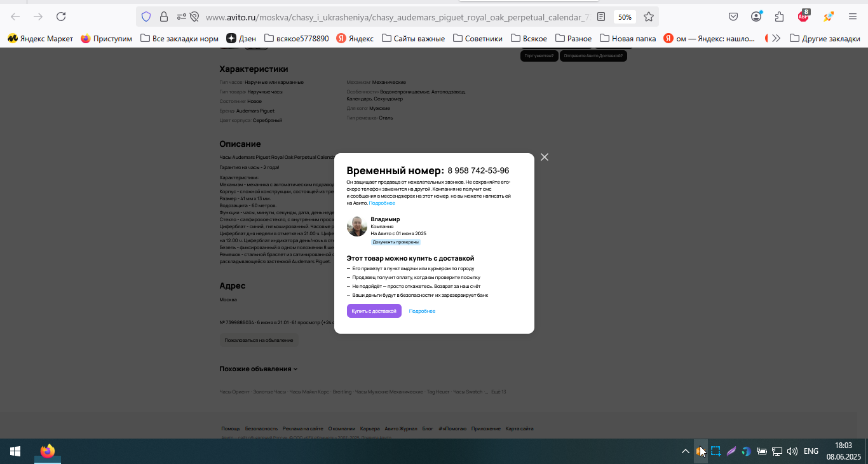Click the blue dashed screenshot tool tray icon

(x=715, y=451)
